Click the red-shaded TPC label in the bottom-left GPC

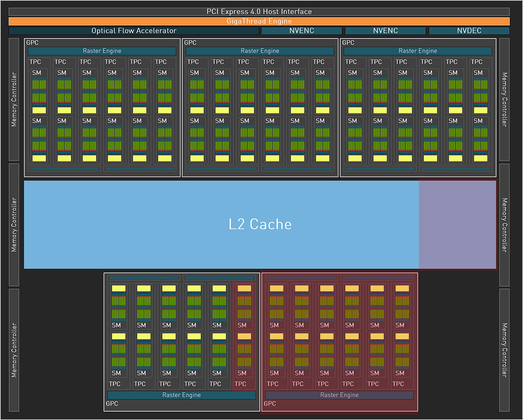click(x=241, y=384)
